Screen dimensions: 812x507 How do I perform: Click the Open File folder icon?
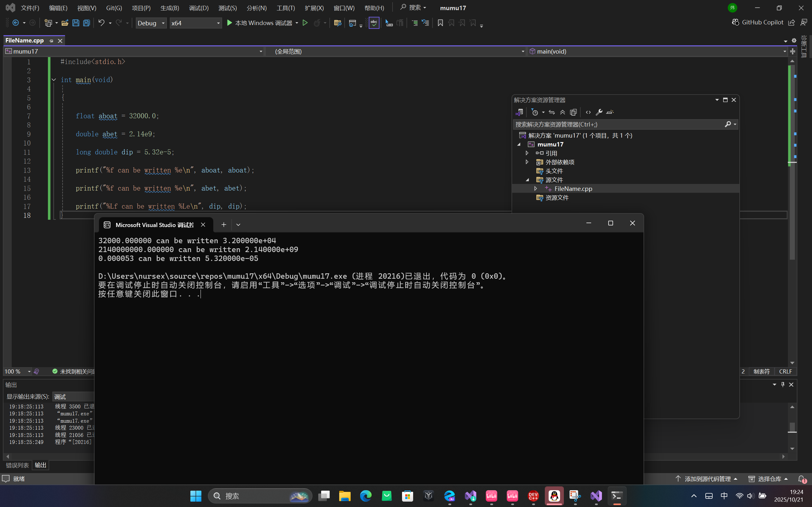(65, 23)
